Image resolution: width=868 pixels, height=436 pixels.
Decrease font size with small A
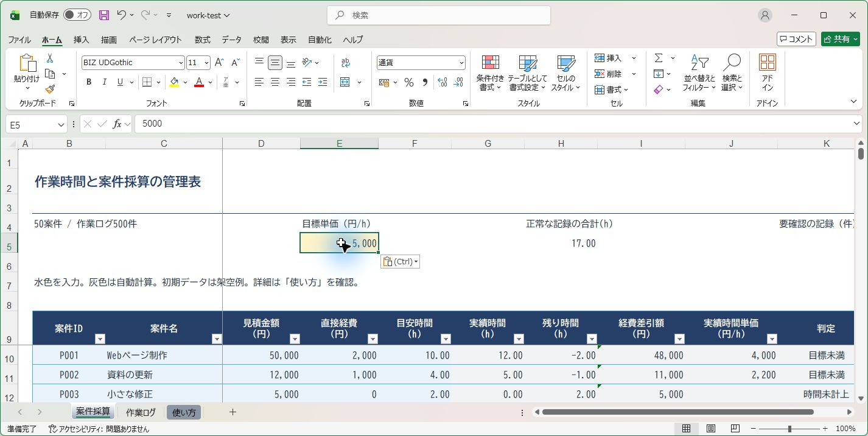[x=235, y=62]
